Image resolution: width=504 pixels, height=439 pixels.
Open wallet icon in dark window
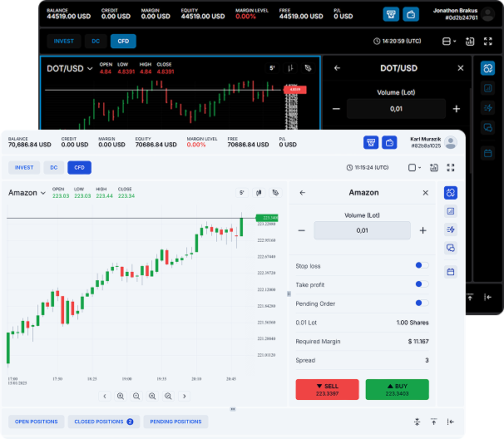pos(411,14)
